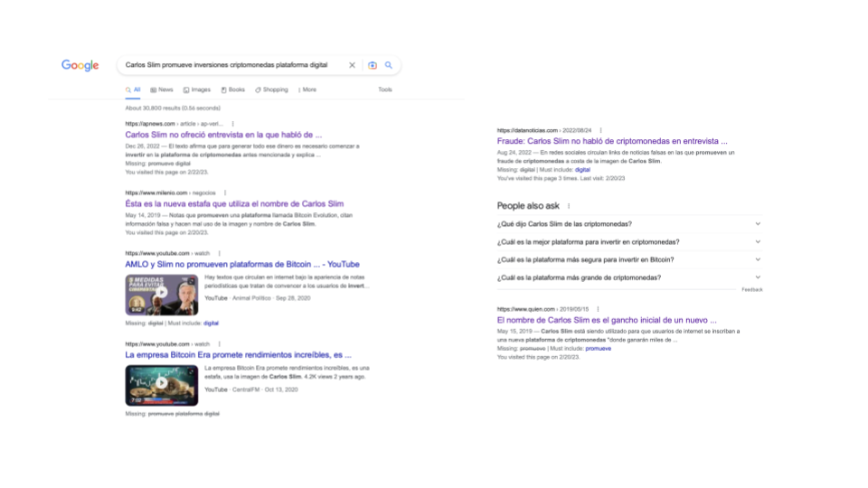
Task: Click 'digital' must-include link under datanoticias result
Action: tap(582, 170)
